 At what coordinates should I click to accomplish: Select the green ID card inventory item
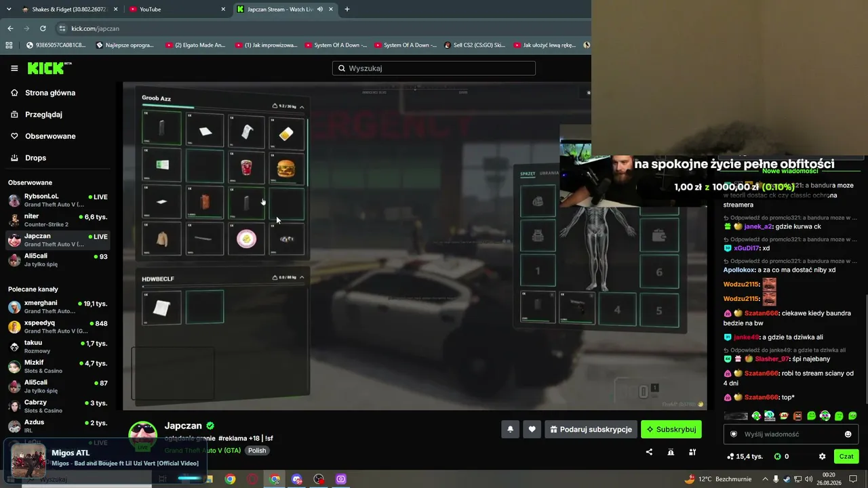coord(162,165)
